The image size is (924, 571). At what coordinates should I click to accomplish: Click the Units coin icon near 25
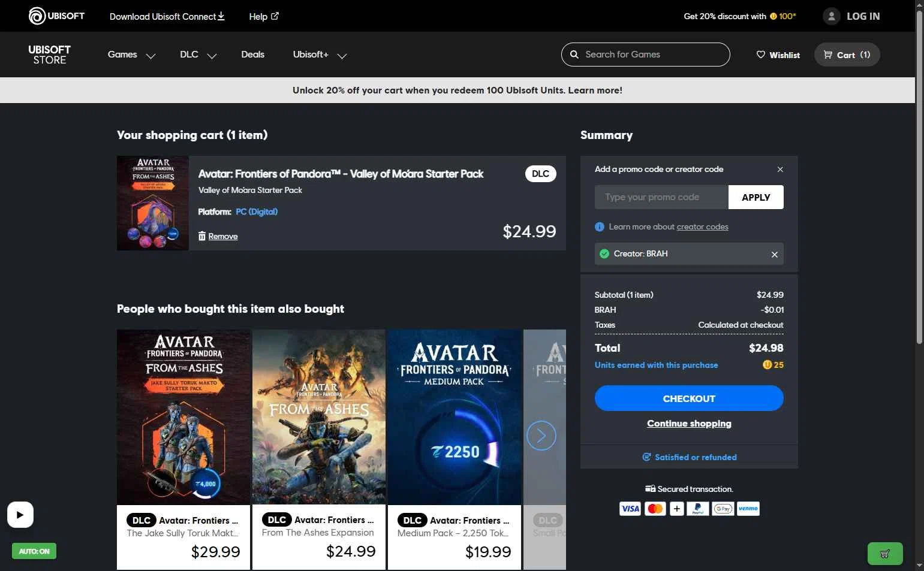767,365
